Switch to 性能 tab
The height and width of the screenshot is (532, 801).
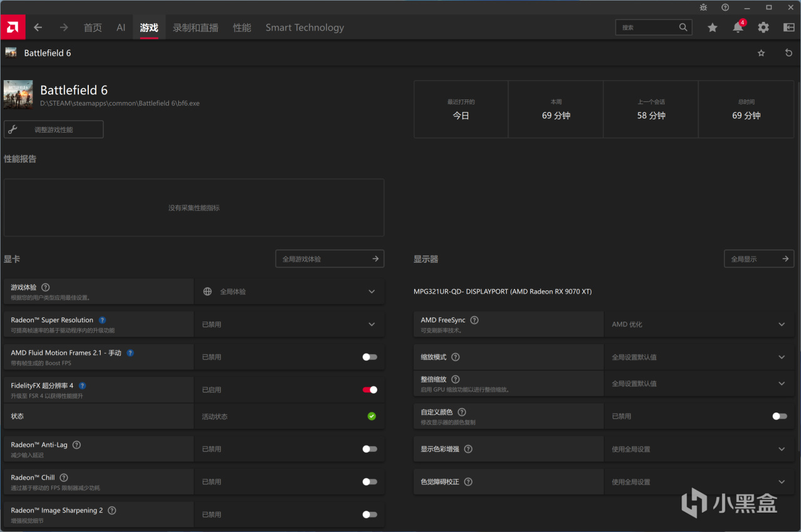point(242,28)
